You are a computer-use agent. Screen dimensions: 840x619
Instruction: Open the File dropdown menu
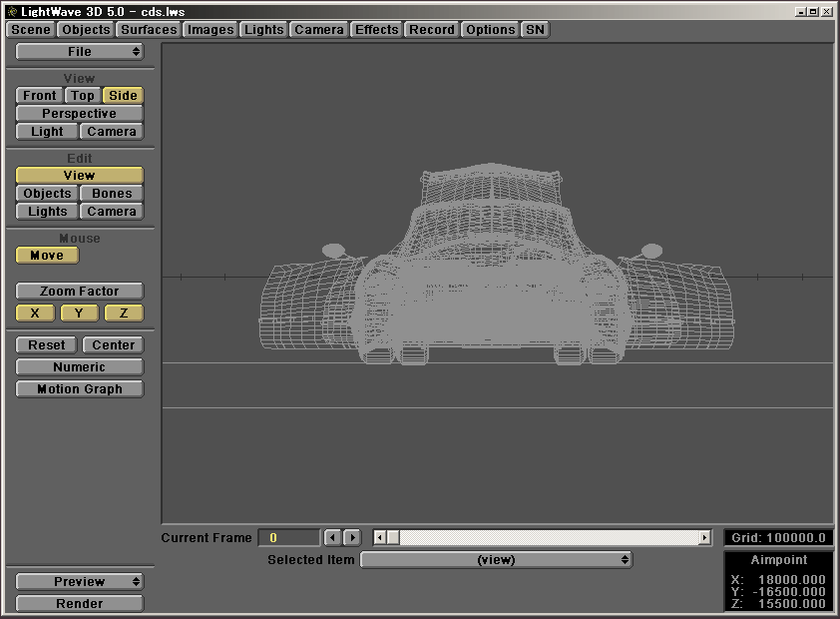pos(80,52)
